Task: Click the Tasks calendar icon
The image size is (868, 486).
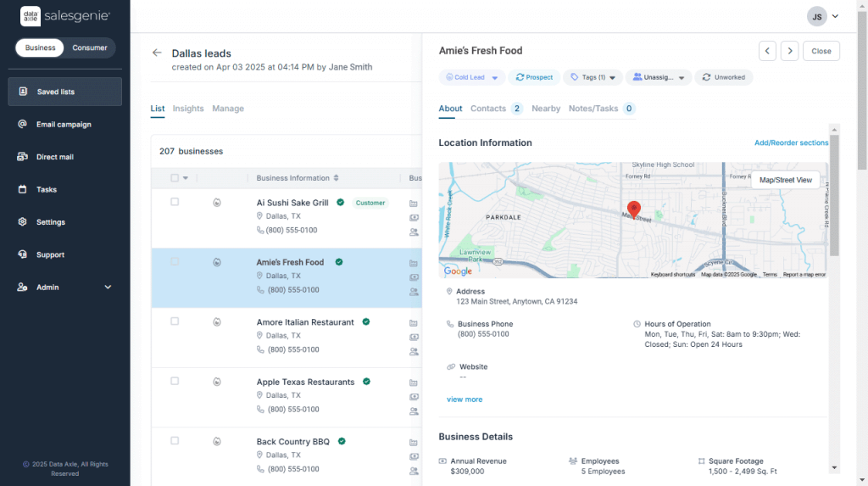Action: point(22,189)
